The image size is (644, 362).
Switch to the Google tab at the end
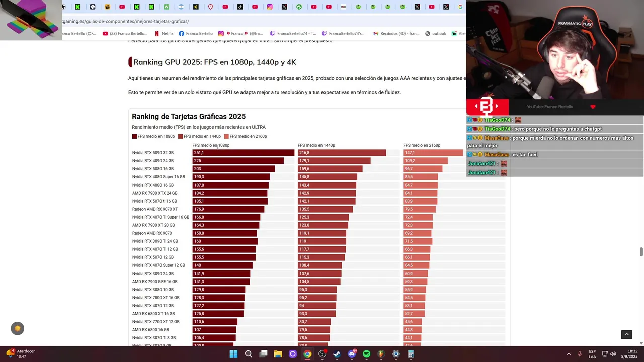tap(460, 7)
